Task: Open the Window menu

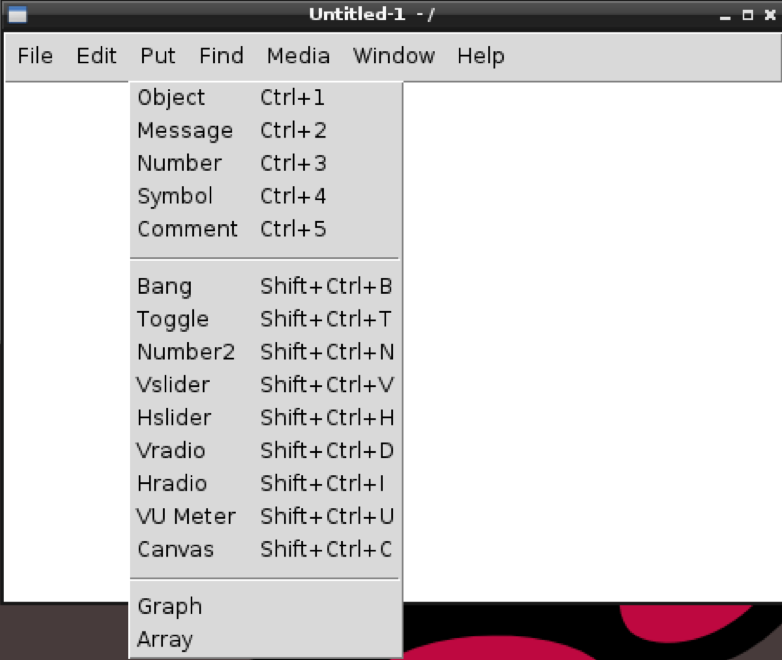Action: pos(393,56)
